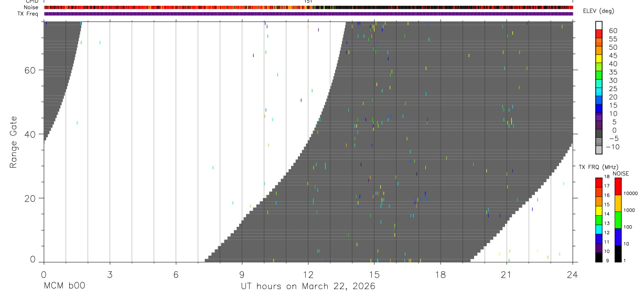Click the '1000' label on NOISE scale
Screen dimensions: 644x297
tap(630, 210)
